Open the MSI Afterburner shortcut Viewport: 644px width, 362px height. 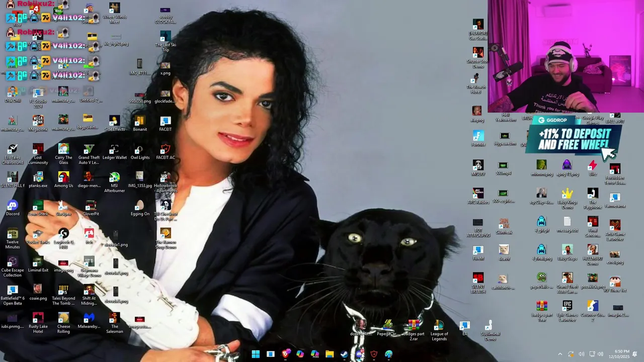[x=115, y=183]
